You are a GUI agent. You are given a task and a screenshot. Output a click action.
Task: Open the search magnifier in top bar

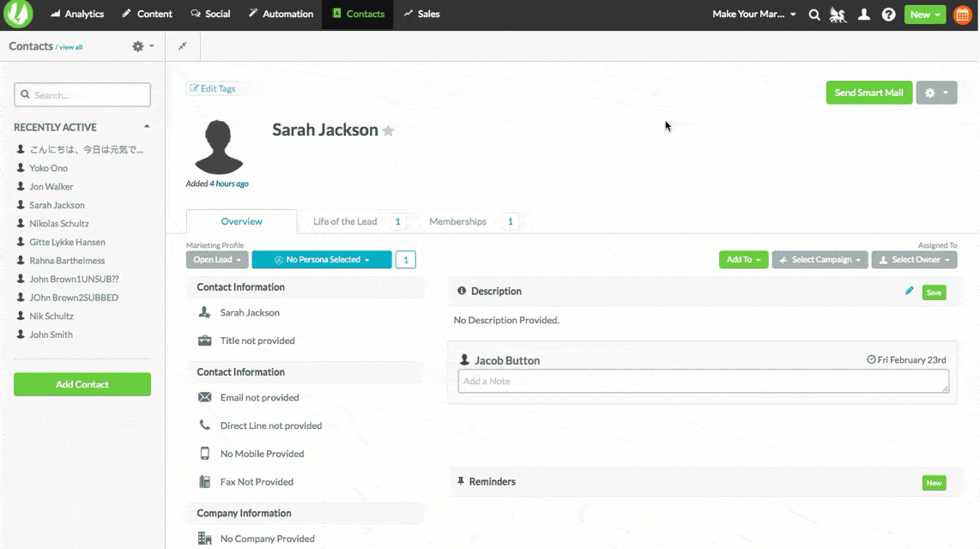pyautogui.click(x=814, y=15)
